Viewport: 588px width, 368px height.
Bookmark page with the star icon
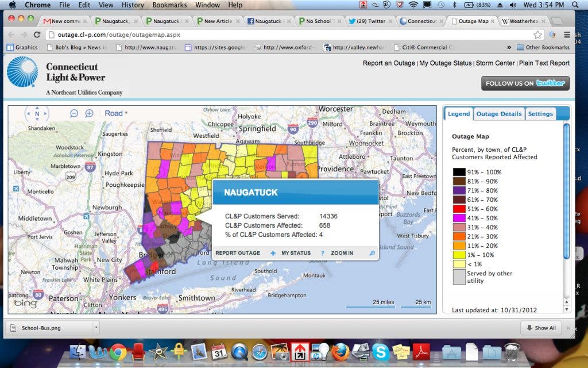click(537, 34)
